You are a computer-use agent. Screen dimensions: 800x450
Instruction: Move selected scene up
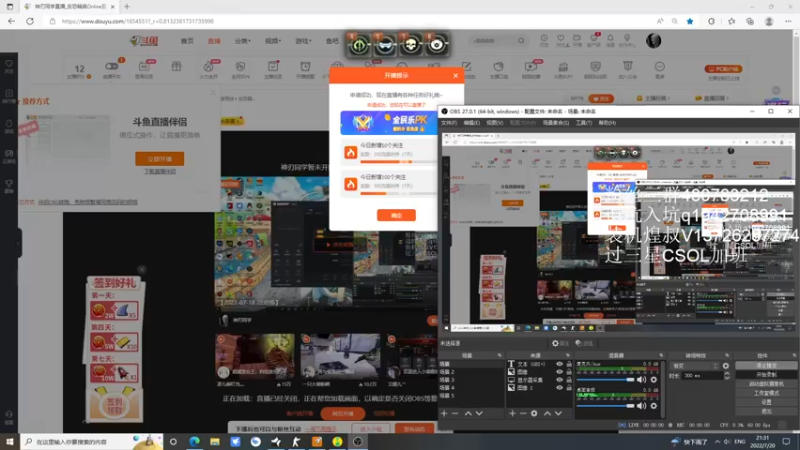(x=468, y=413)
